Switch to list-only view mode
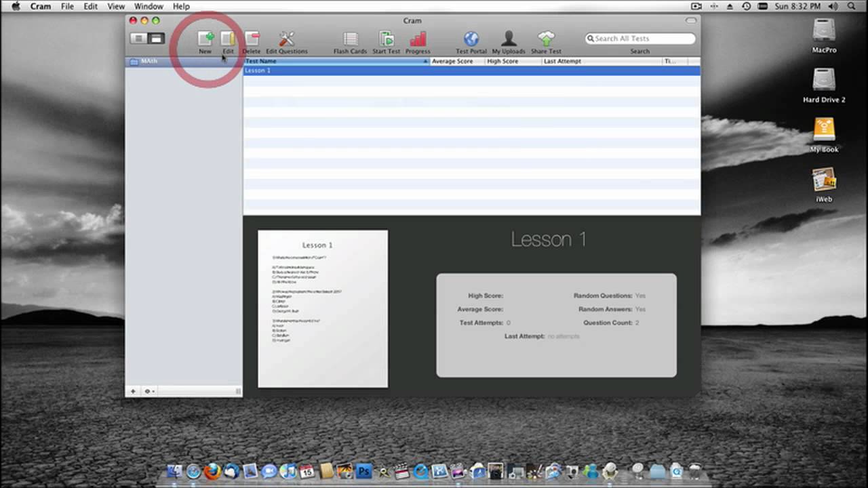This screenshot has width=868, height=488. pyautogui.click(x=139, y=39)
